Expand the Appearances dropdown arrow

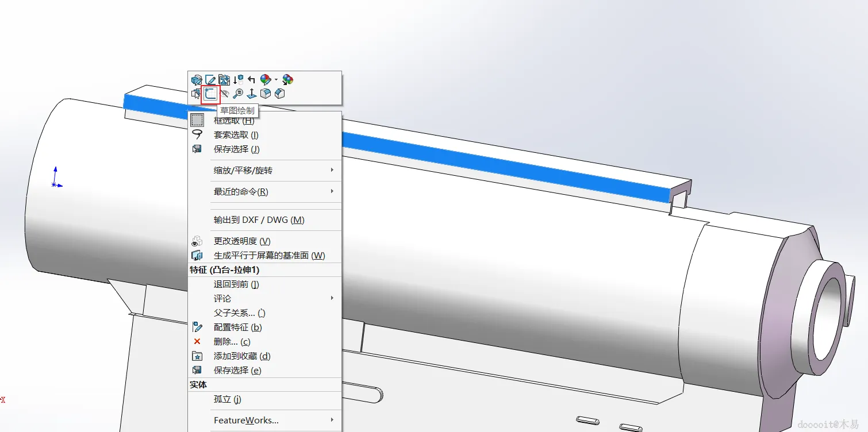276,80
